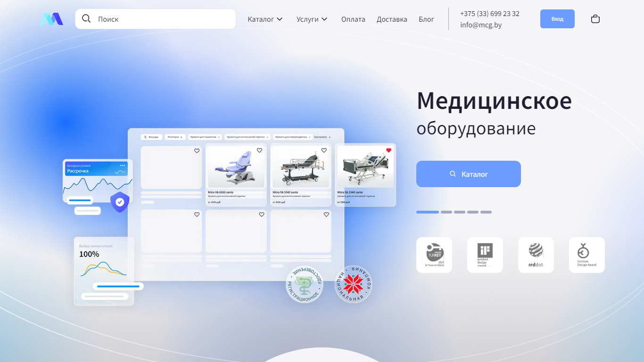
Task: Switch to the fourth slide indicator
Action: tap(473, 212)
